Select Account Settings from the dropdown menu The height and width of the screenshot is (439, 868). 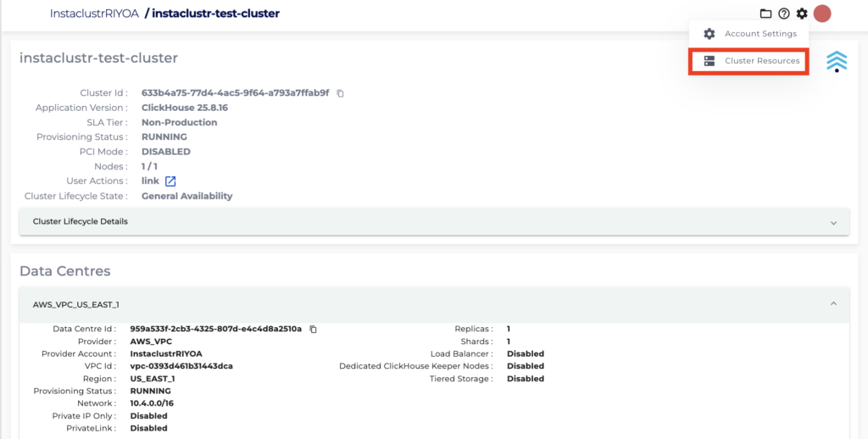point(759,34)
